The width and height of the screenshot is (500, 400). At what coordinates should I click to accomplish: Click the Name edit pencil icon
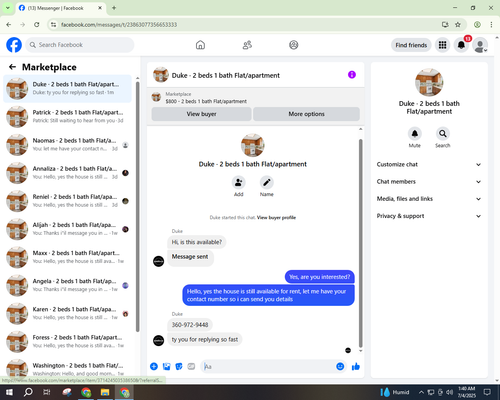267,183
